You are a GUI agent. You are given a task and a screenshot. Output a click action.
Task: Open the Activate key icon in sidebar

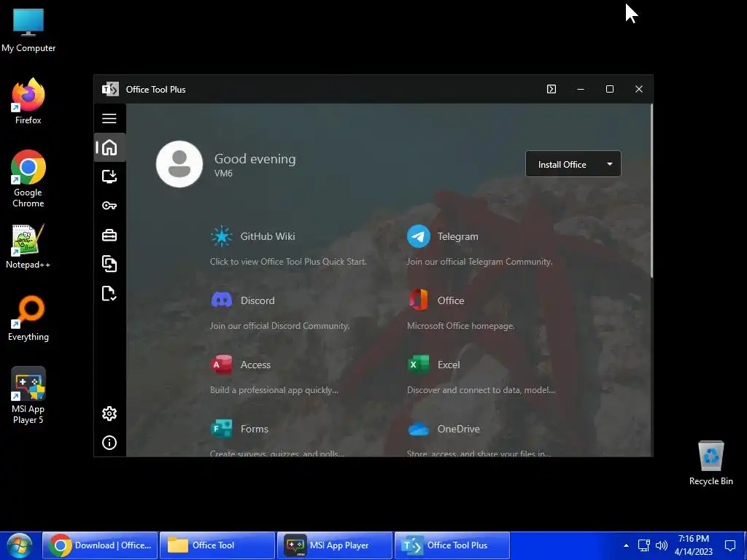[109, 206]
